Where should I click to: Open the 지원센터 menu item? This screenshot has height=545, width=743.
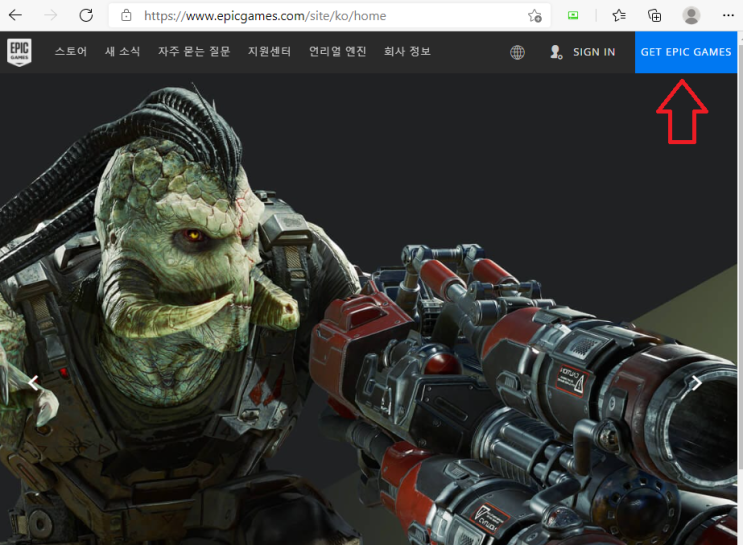(x=269, y=51)
